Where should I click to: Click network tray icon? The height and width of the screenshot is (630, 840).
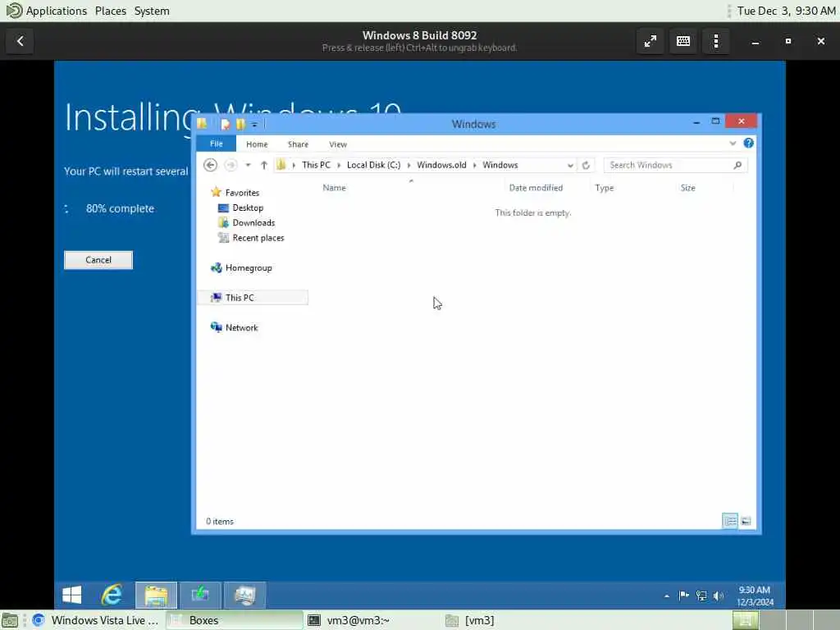point(701,596)
